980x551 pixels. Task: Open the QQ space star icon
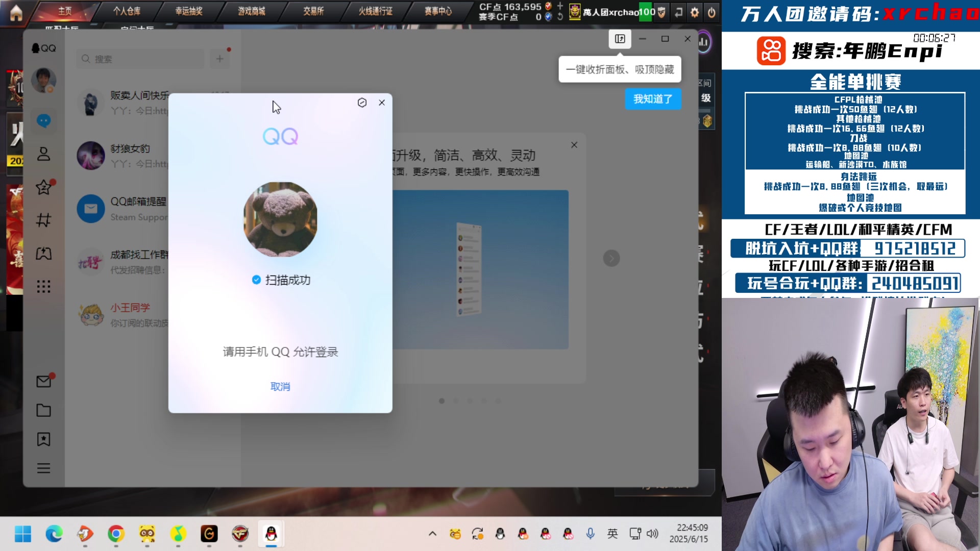tap(44, 187)
